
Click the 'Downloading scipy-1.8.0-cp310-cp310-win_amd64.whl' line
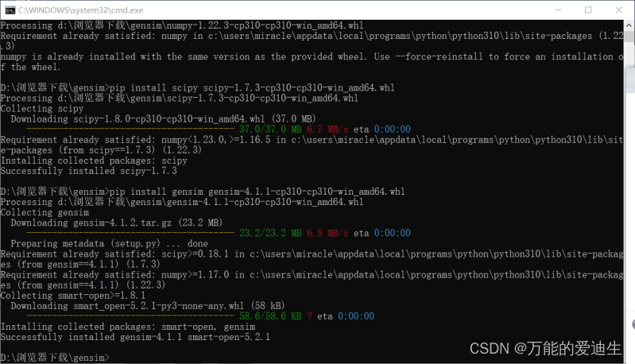point(163,119)
